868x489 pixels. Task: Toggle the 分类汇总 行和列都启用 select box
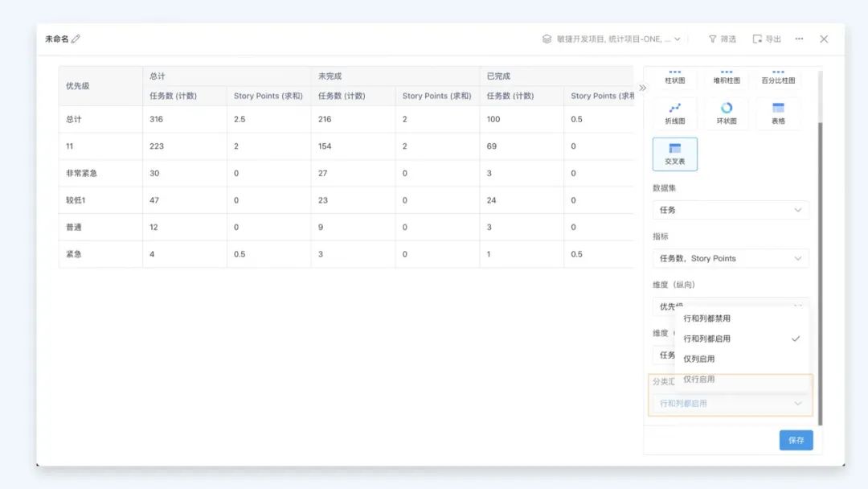(730, 404)
